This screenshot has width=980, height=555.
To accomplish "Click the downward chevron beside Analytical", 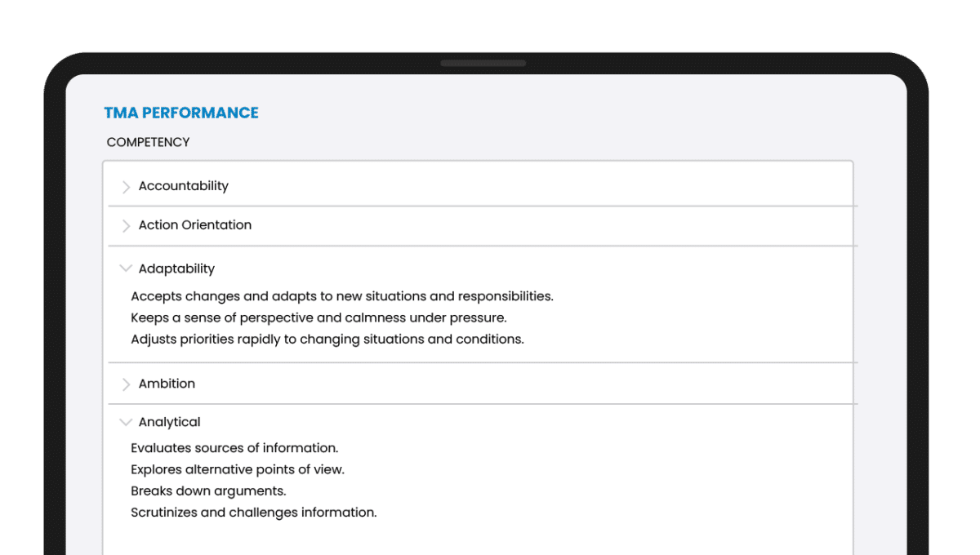I will (x=126, y=422).
